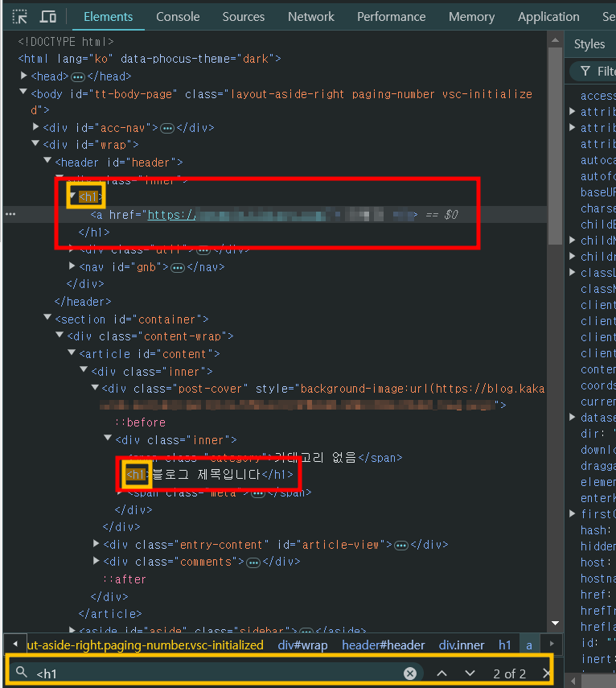This screenshot has width=616, height=688.
Task: Switch to the Console tab
Action: click(x=178, y=17)
